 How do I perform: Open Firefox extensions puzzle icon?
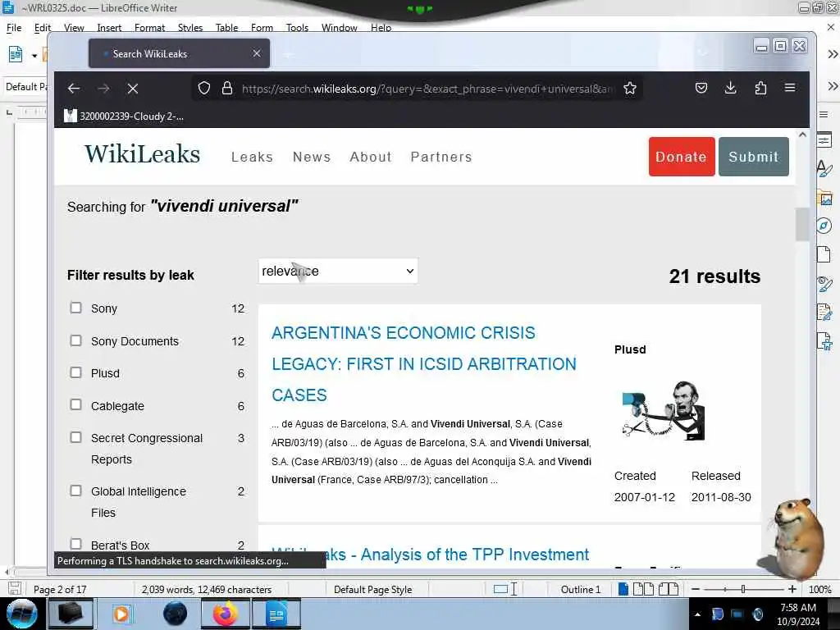[760, 88]
